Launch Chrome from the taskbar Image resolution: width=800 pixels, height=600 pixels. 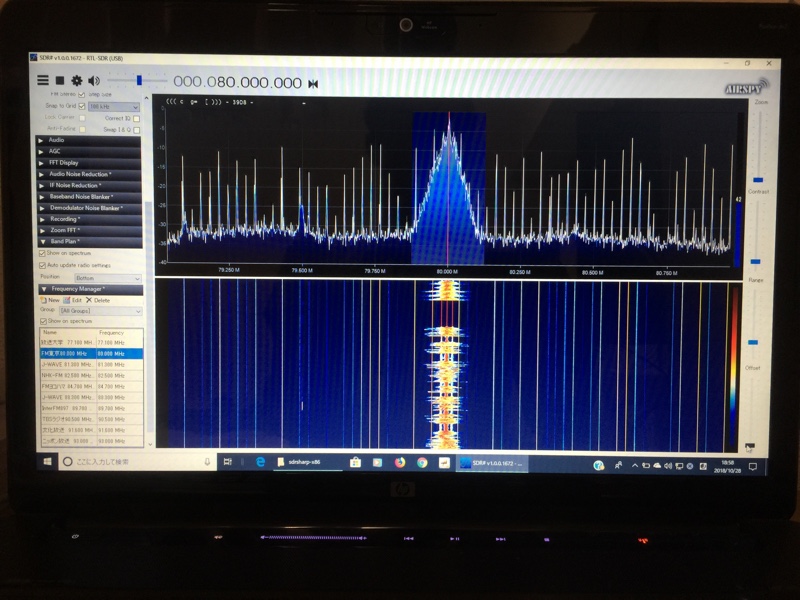pos(422,463)
